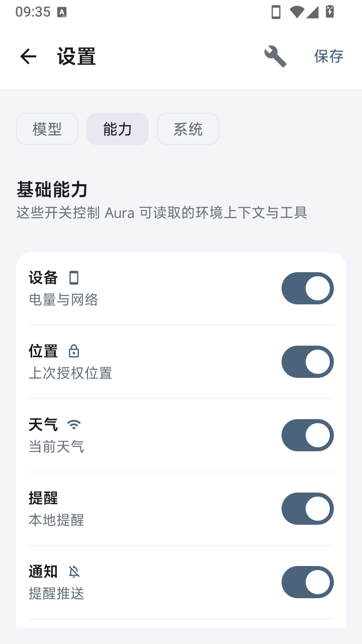Tap the muted bell icon beside 通知
Image resolution: width=362 pixels, height=644 pixels.
pyautogui.click(x=74, y=572)
